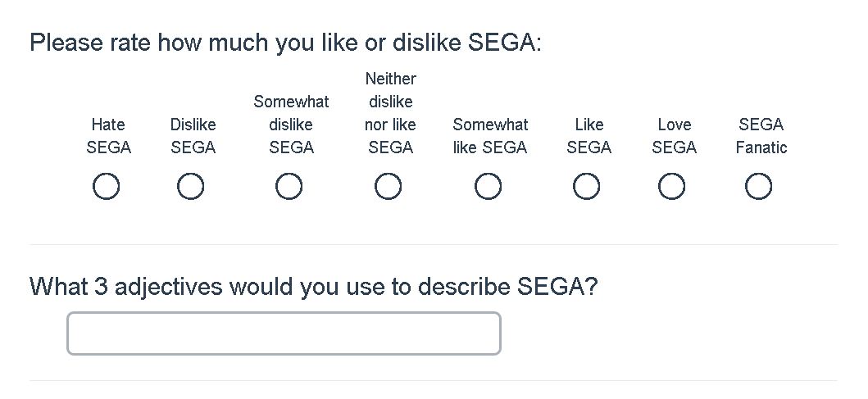Select the Hate SEGA radio button

coord(107,188)
